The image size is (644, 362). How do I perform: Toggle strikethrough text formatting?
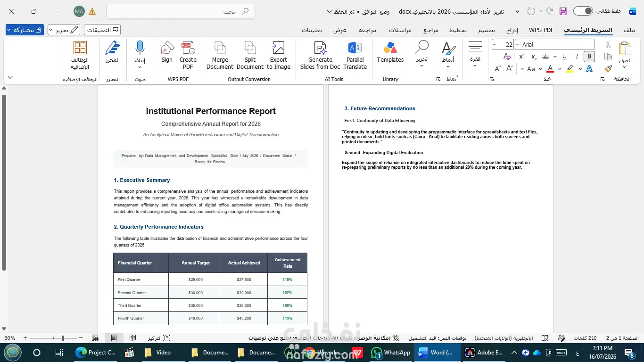click(545, 57)
